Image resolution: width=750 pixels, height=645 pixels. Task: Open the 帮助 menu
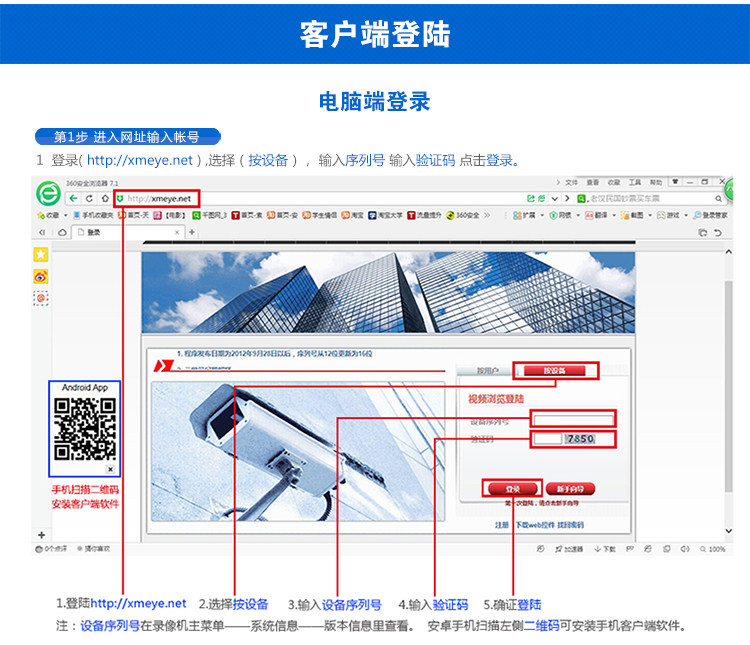click(656, 182)
